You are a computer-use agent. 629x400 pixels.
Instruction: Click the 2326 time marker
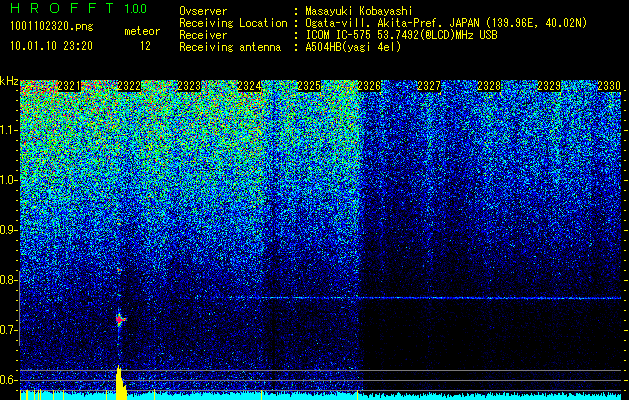pos(369,86)
